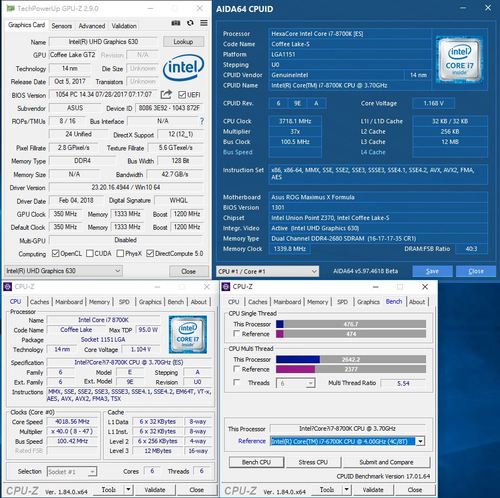
Task: Click the Core Speed value 4018.56 MHz
Action: (x=73, y=422)
